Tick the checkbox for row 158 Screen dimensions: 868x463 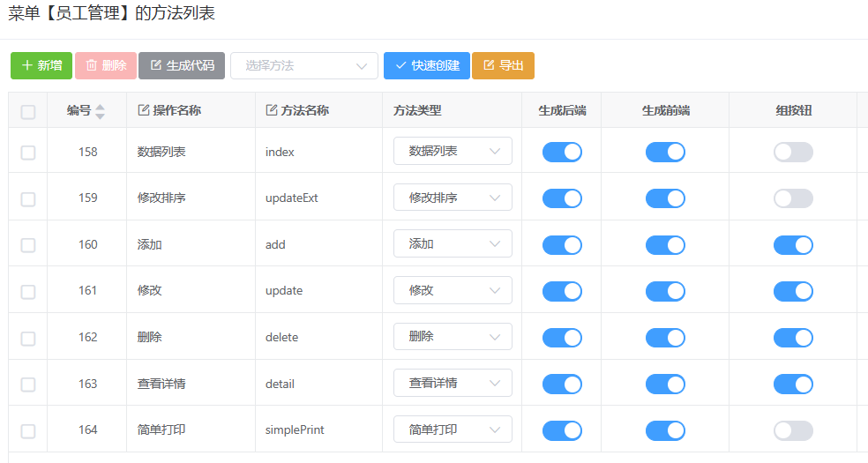[28, 153]
